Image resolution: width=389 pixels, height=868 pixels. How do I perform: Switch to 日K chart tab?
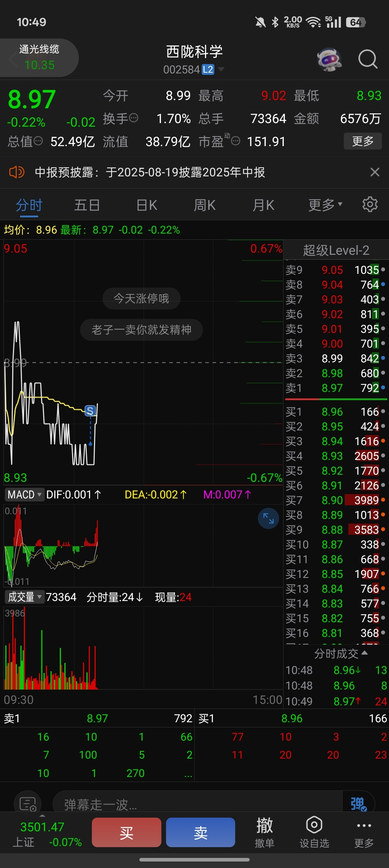[147, 205]
